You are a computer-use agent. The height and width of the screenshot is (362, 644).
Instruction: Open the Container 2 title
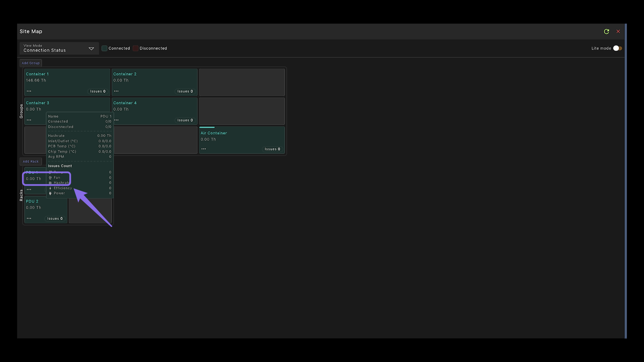click(x=125, y=74)
